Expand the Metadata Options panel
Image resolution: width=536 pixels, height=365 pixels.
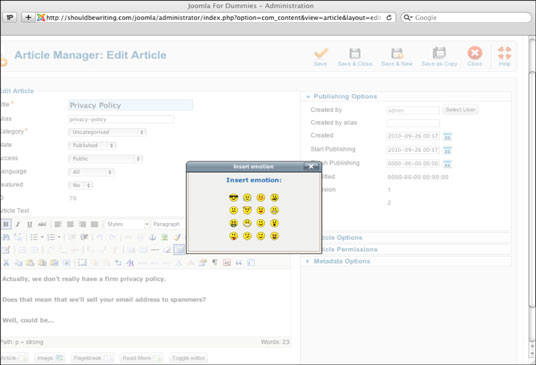tap(341, 261)
